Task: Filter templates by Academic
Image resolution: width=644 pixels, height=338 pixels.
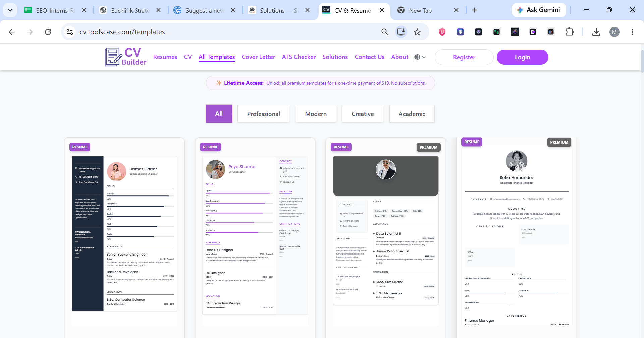Action: [x=412, y=114]
